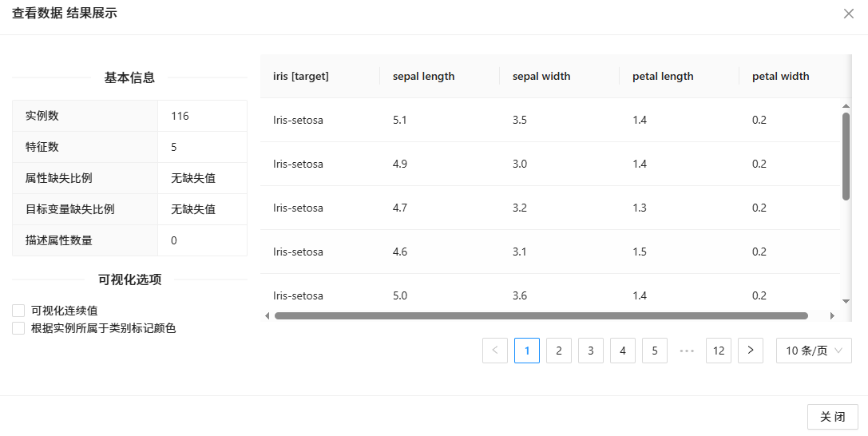This screenshot has width=868, height=436.
Task: Click the previous page arrow
Action: [495, 351]
